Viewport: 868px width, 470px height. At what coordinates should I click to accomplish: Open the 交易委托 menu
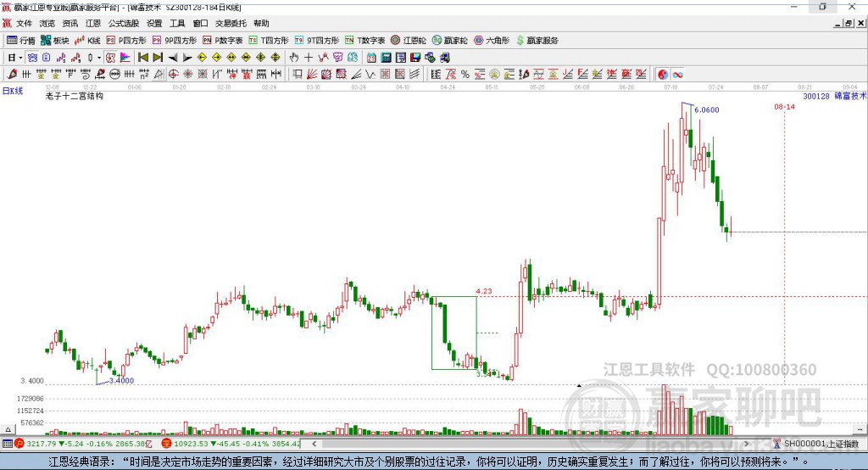click(x=231, y=23)
